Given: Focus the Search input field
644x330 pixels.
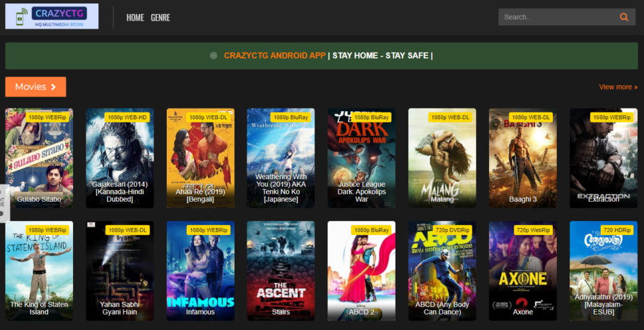Looking at the screenshot, I should pos(558,17).
